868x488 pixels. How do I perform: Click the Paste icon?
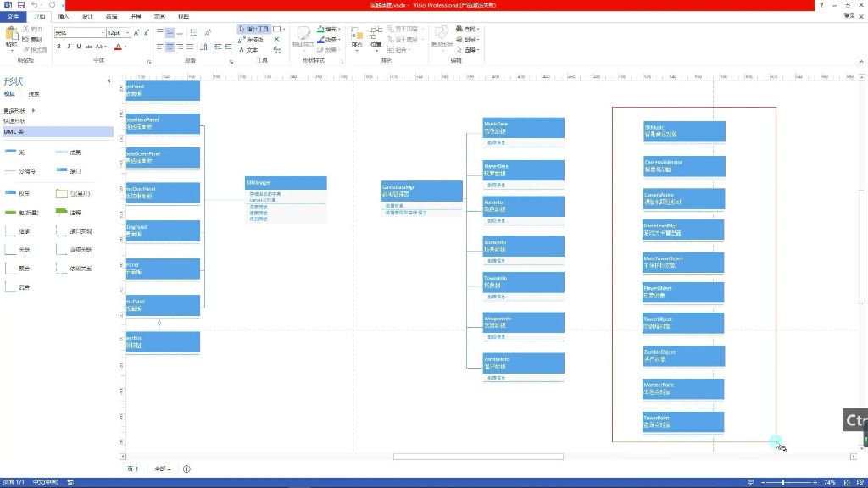(x=11, y=37)
